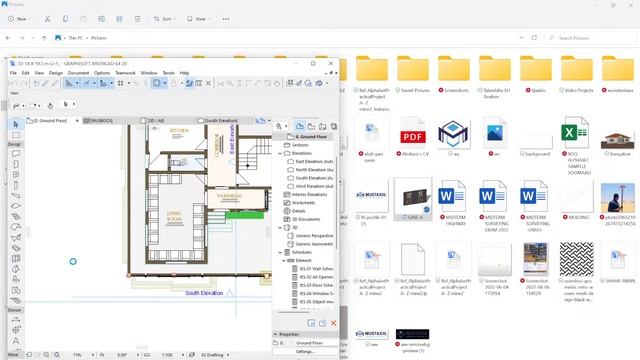
Task: Select the Beam tool in toolbox
Action: (16, 196)
